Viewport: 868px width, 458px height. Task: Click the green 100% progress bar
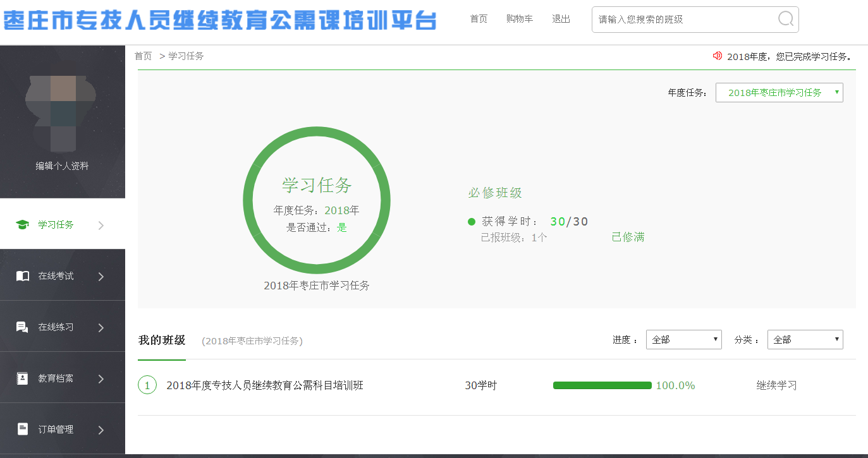click(602, 385)
